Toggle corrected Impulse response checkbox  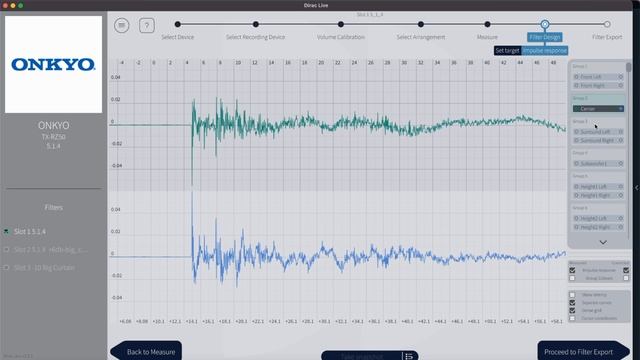click(626, 270)
